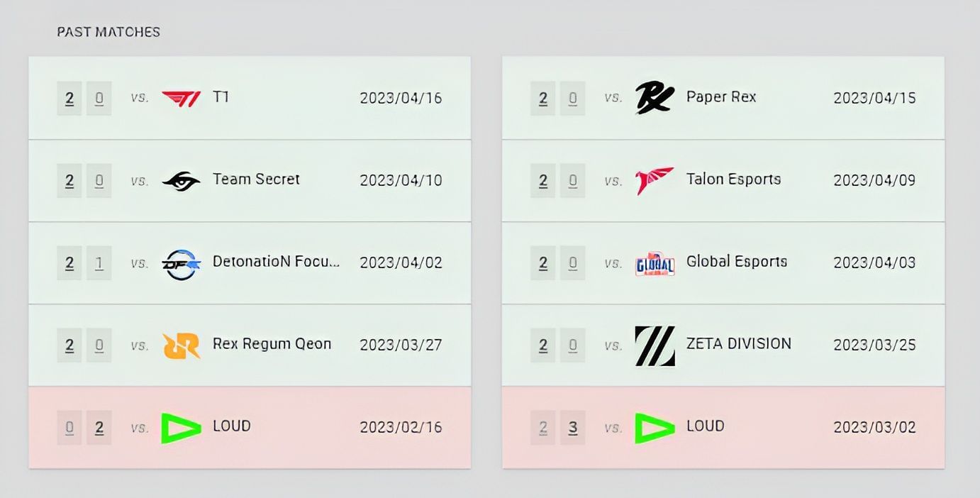
Task: Click the DetonatioN FocusMe logo
Action: [181, 262]
